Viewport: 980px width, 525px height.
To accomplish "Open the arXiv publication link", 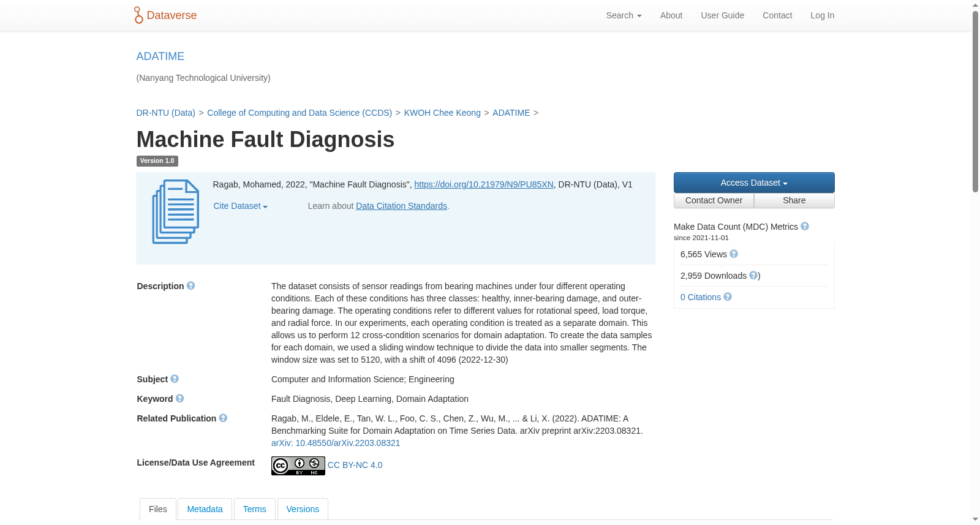I will (336, 443).
